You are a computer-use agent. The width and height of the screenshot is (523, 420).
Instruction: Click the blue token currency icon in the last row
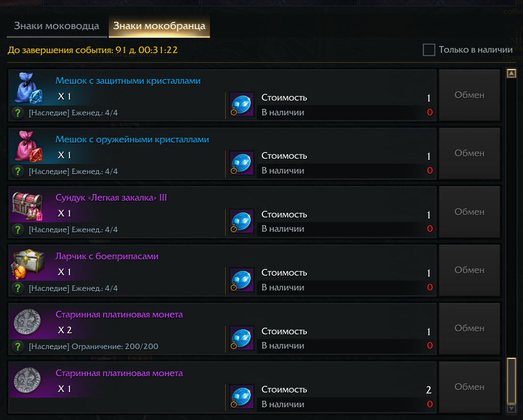[242, 397]
